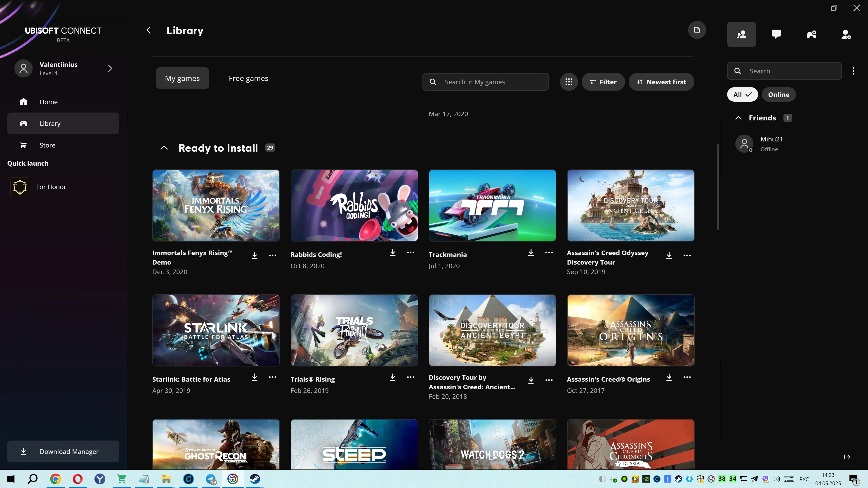Viewport: 868px width, 488px height.
Task: Open more options for Immortals Fenyx Rising Demo
Action: click(273, 255)
